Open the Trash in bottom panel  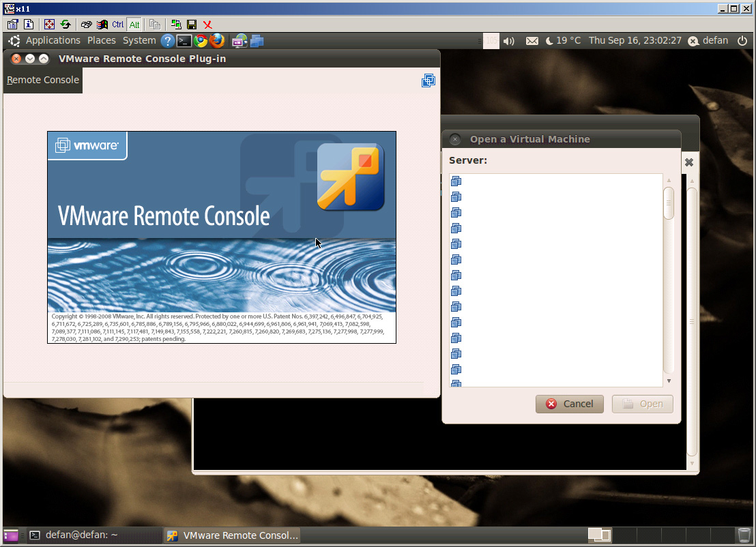click(x=744, y=535)
